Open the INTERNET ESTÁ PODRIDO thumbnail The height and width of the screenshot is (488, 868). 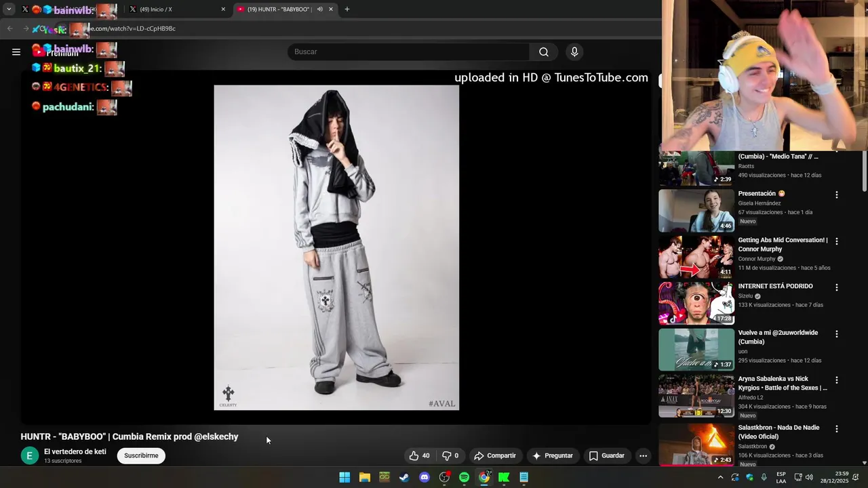coord(696,304)
